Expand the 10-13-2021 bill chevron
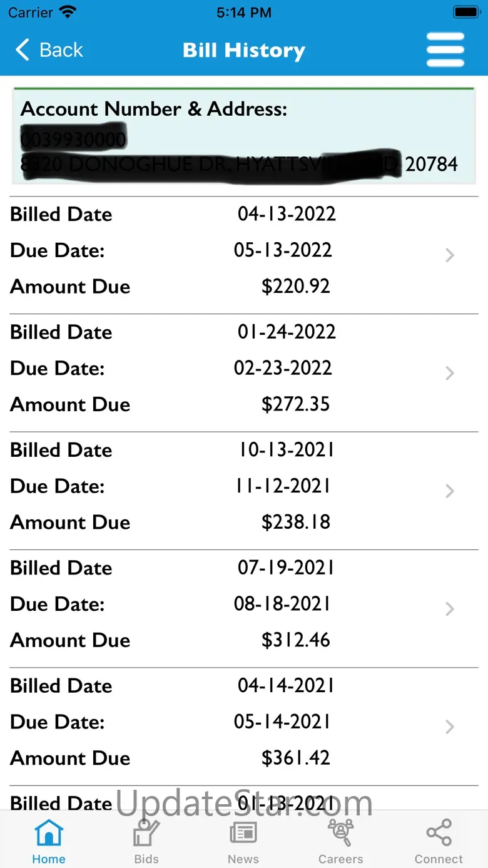 click(449, 491)
